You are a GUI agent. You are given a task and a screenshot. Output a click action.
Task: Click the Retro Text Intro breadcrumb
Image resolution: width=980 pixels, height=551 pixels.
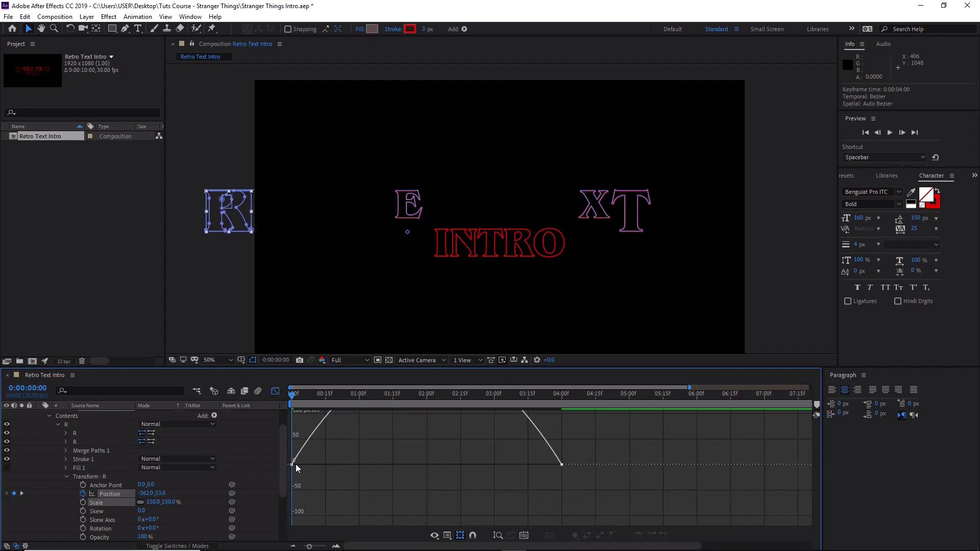[200, 57]
